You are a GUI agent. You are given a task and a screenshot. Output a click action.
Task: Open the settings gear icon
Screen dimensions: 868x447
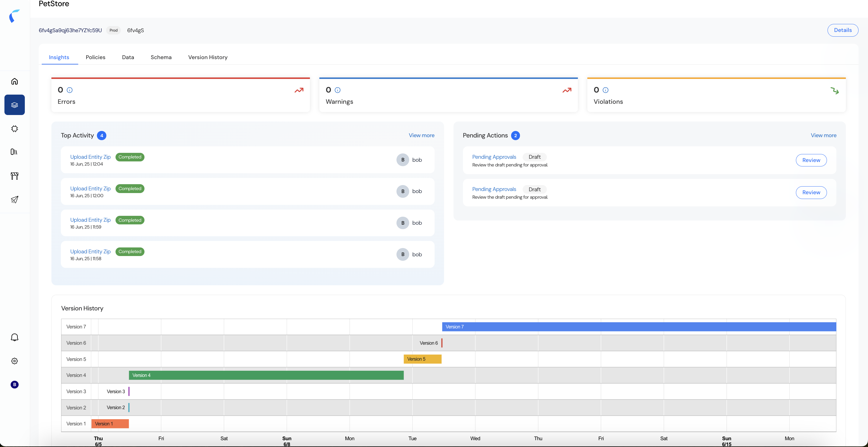pos(14,361)
